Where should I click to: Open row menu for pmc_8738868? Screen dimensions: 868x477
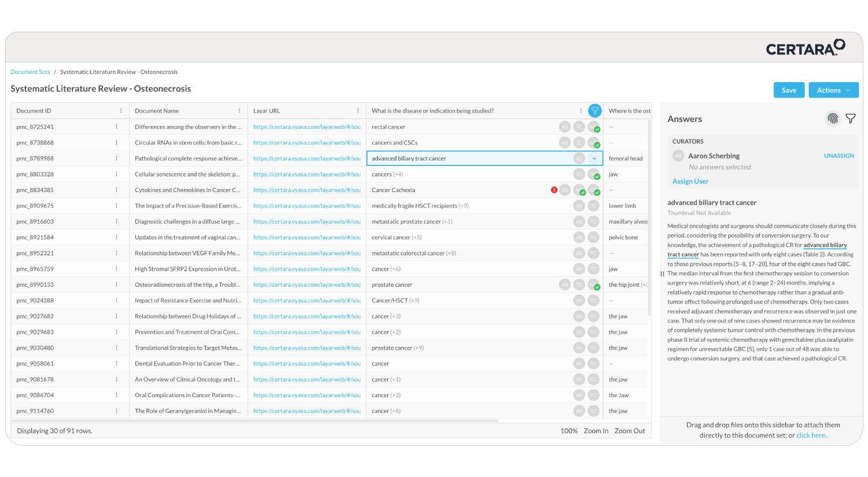116,142
